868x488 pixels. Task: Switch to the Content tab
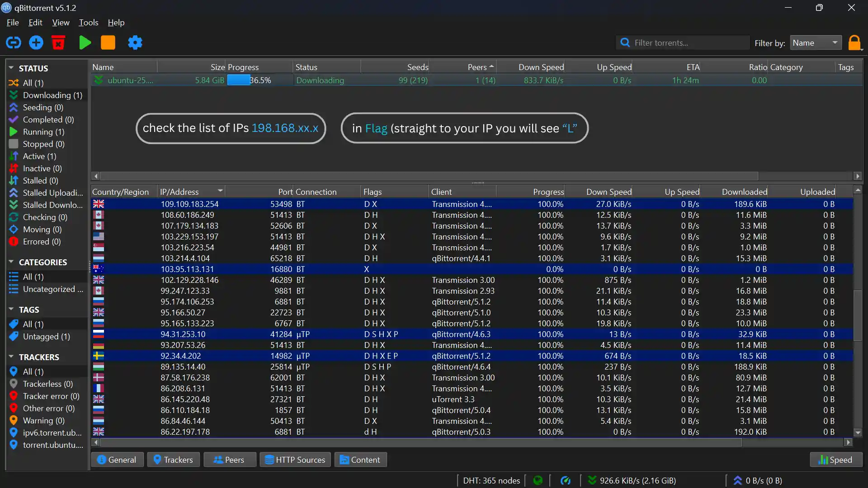tap(360, 460)
